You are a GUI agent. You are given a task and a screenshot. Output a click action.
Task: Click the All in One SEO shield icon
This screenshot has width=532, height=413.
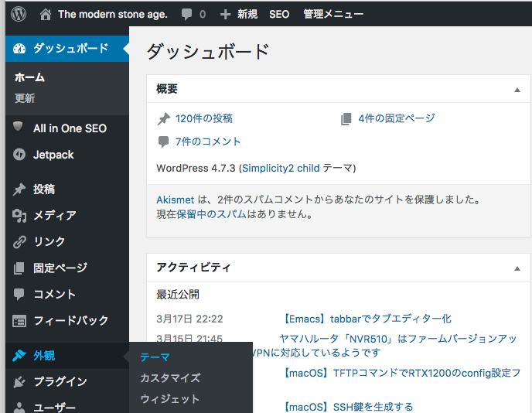click(18, 127)
